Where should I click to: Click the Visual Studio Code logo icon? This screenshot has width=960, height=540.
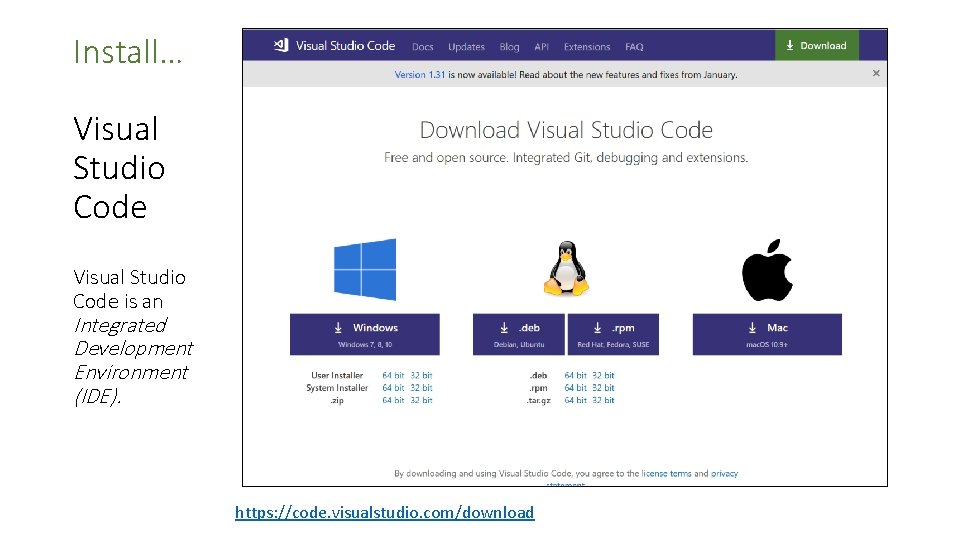[x=281, y=45]
